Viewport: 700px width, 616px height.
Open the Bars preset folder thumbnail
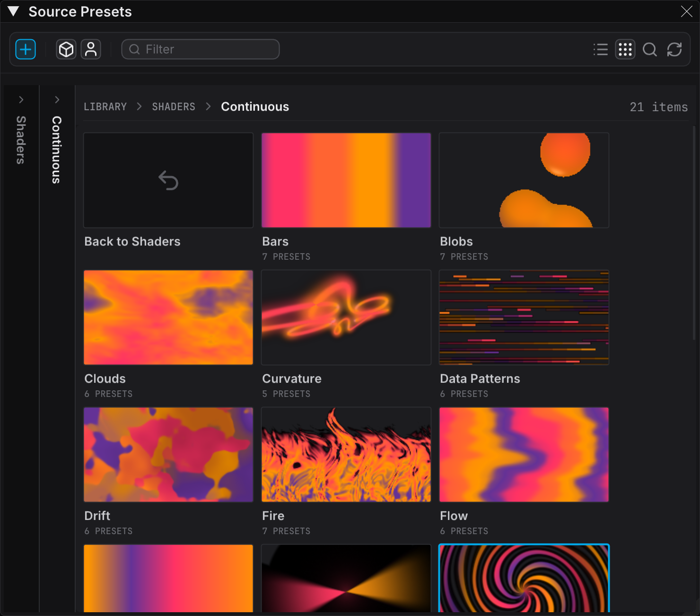(346, 180)
